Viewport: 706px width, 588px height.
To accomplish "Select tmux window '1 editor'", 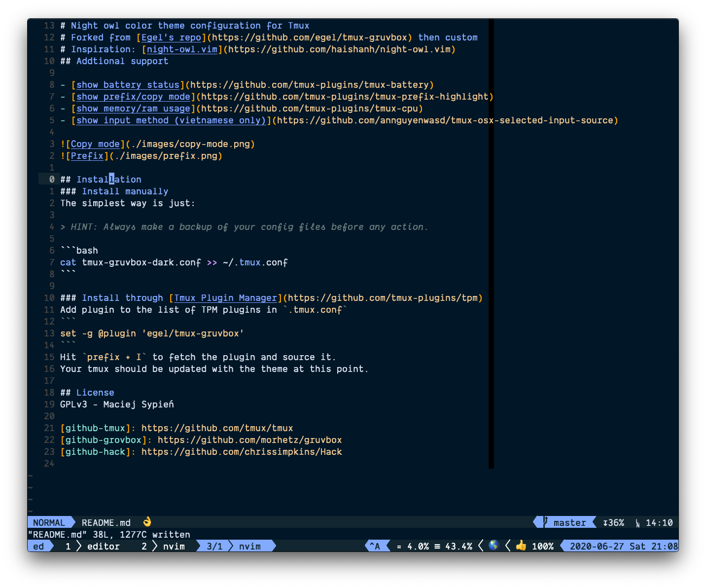I will (93, 546).
